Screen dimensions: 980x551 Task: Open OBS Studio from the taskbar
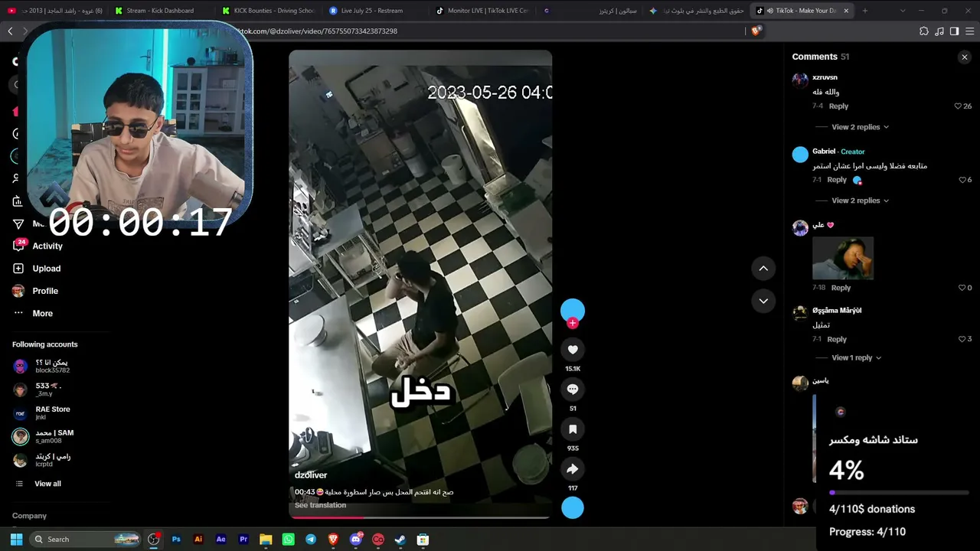(154, 540)
